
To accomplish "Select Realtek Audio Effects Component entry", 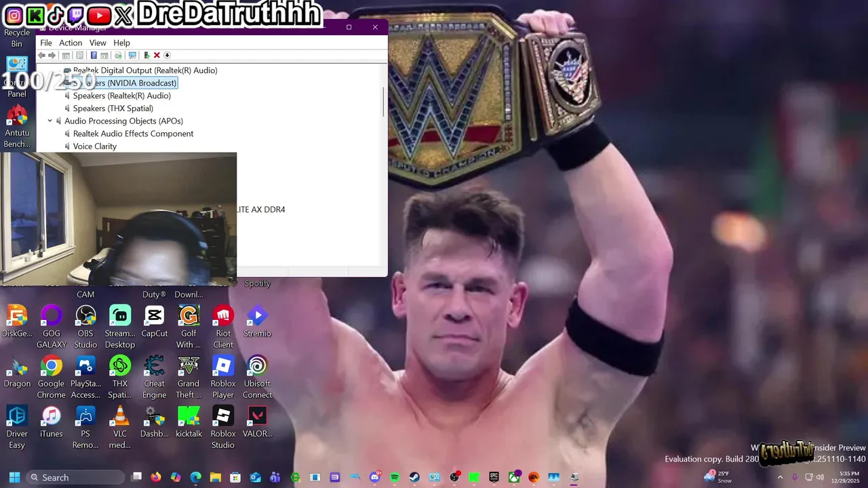I will coord(133,134).
